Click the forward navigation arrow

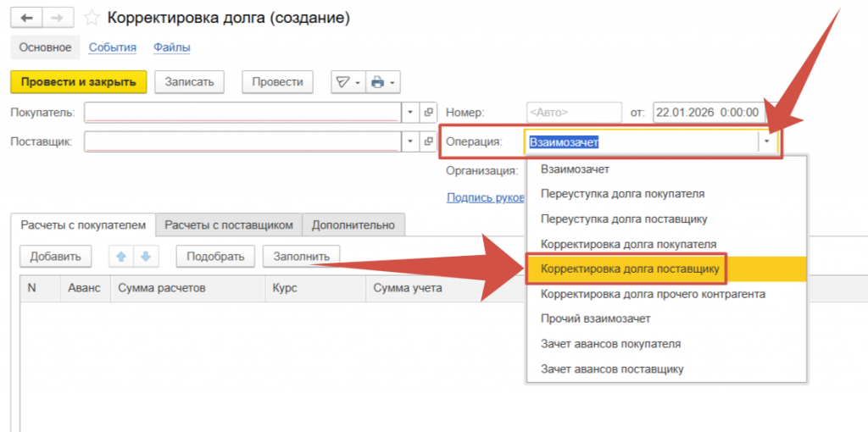(x=56, y=18)
